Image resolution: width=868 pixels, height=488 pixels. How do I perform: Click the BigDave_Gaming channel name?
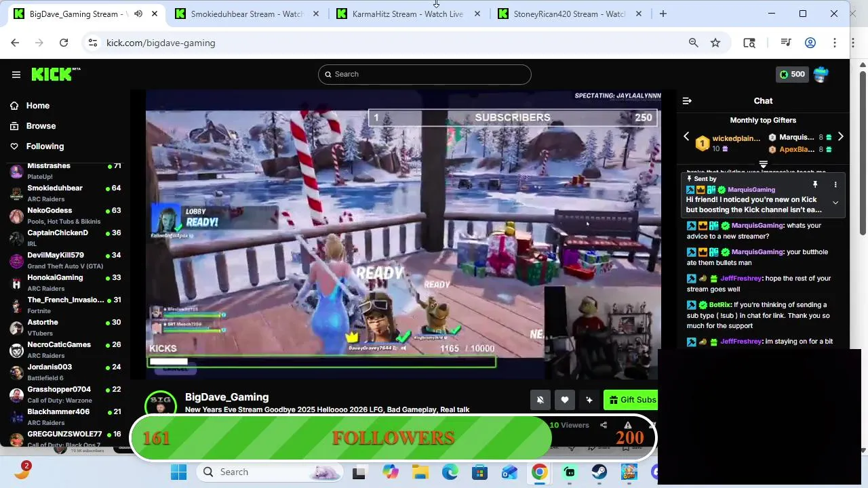[x=226, y=397]
